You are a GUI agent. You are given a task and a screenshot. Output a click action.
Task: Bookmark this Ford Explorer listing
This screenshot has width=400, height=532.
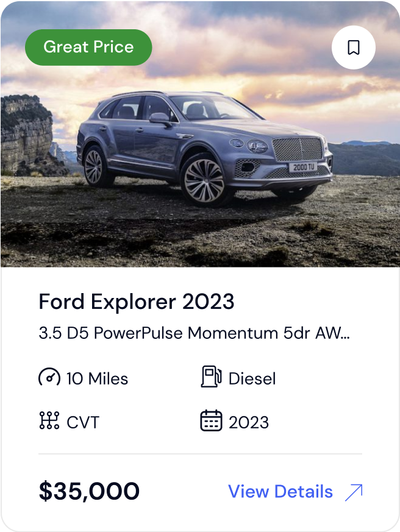click(x=354, y=48)
